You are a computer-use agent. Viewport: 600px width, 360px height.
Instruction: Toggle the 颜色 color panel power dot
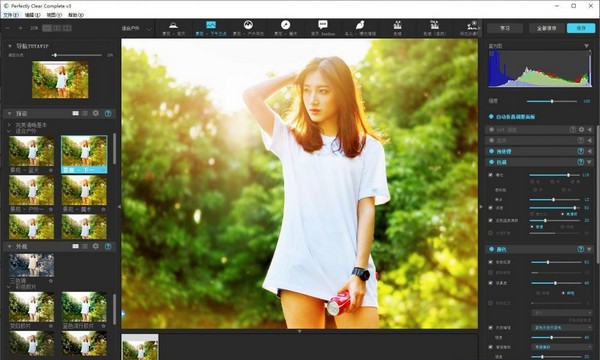(x=492, y=249)
